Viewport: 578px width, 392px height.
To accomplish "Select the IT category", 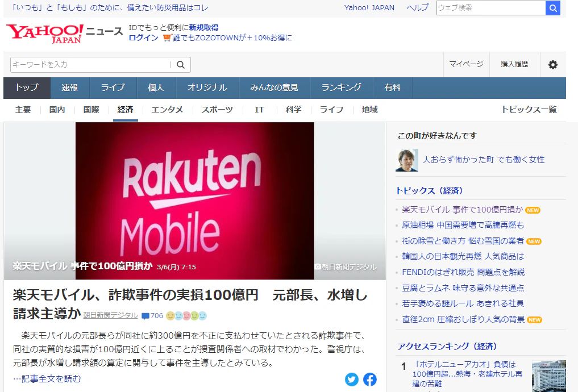I will coord(260,110).
